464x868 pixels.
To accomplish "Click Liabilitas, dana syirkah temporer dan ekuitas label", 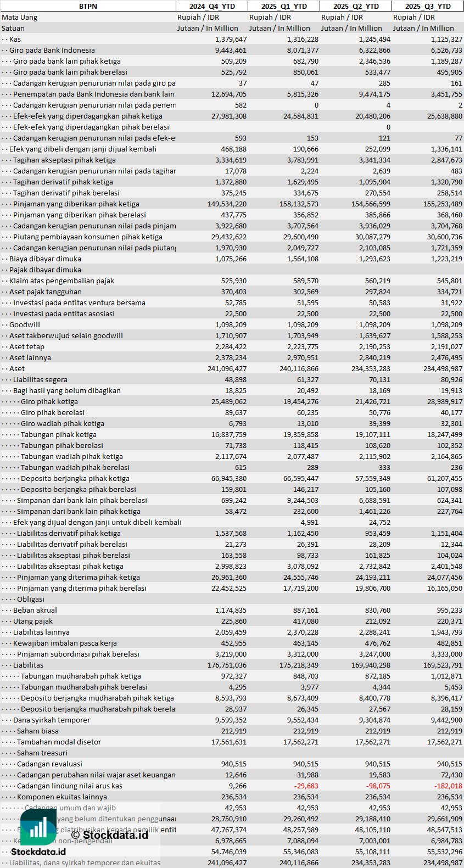I will [x=85, y=863].
